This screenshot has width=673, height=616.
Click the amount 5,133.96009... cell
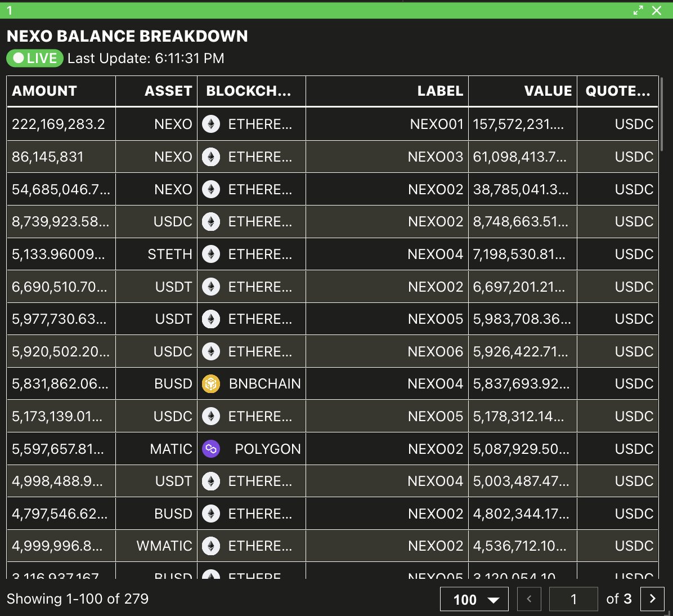(61, 255)
